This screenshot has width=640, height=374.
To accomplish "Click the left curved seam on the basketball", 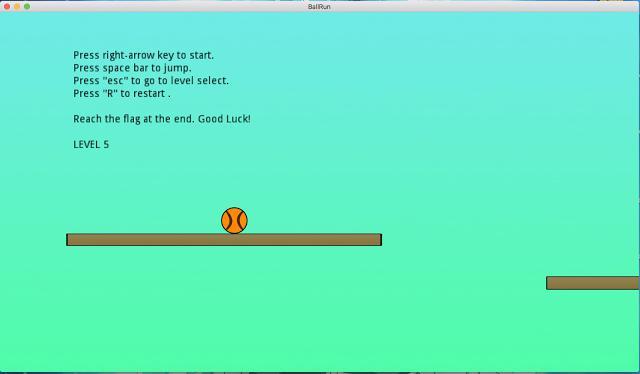I will pyautogui.click(x=229, y=220).
